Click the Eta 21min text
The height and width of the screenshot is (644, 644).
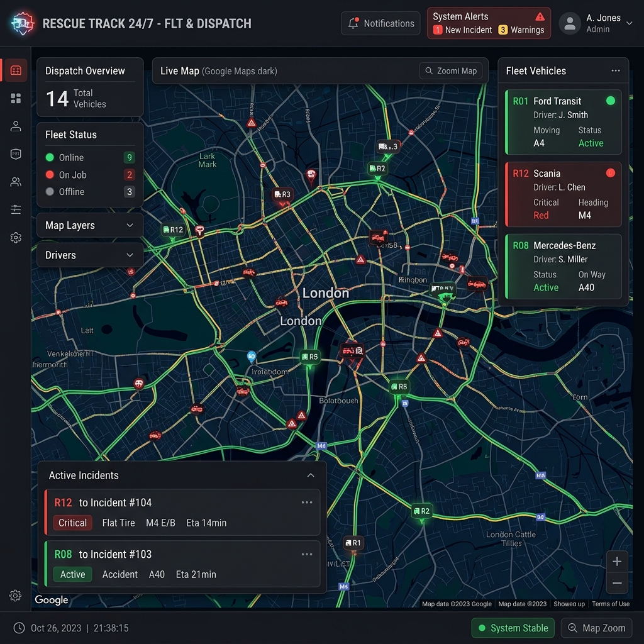tap(196, 575)
